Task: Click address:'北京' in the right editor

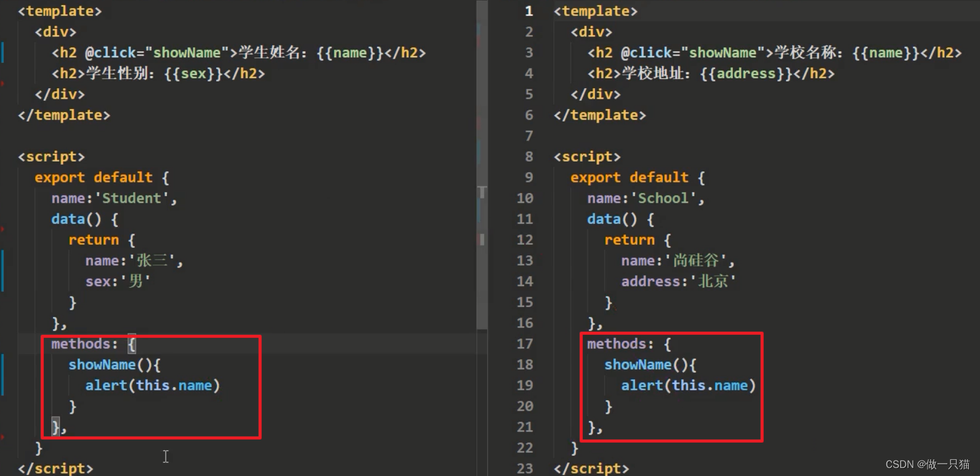Action: [x=679, y=282]
